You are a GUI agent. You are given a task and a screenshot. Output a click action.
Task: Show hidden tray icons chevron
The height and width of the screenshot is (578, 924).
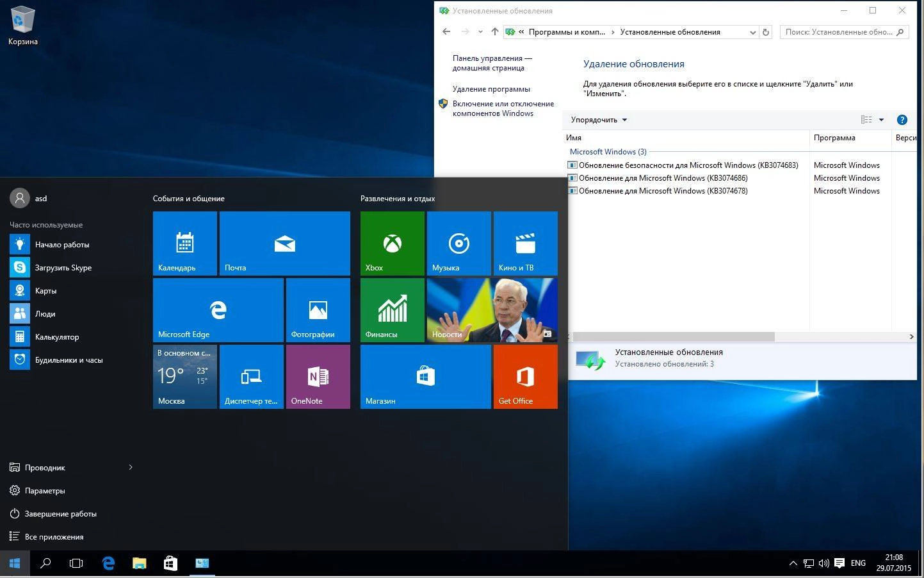(x=793, y=564)
